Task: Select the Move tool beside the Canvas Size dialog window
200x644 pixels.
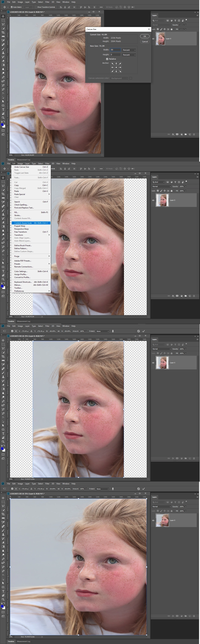Action: point(3,16)
